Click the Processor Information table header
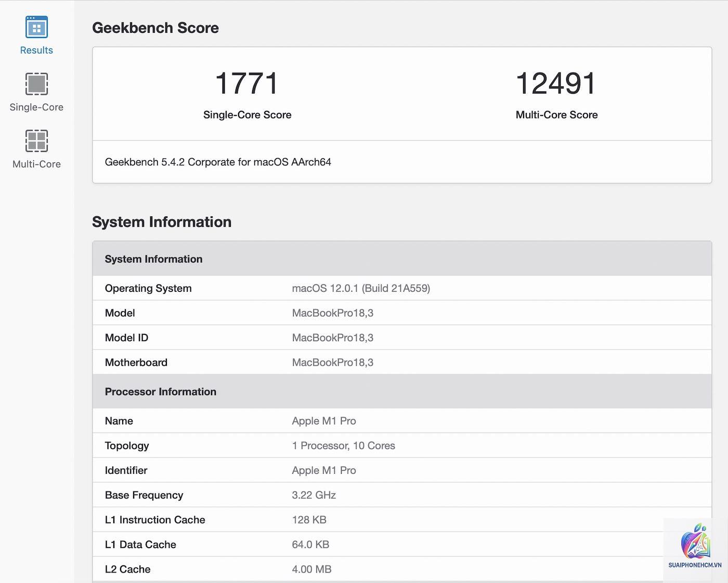The image size is (728, 583). point(402,392)
